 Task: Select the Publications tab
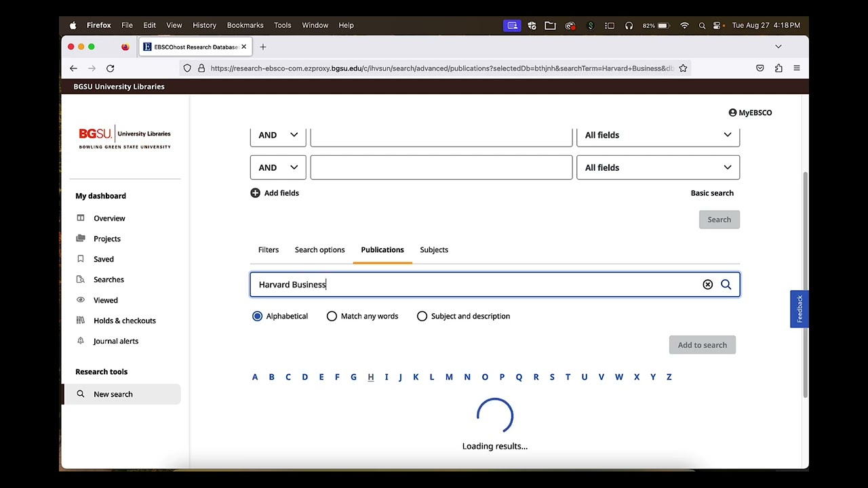(382, 249)
